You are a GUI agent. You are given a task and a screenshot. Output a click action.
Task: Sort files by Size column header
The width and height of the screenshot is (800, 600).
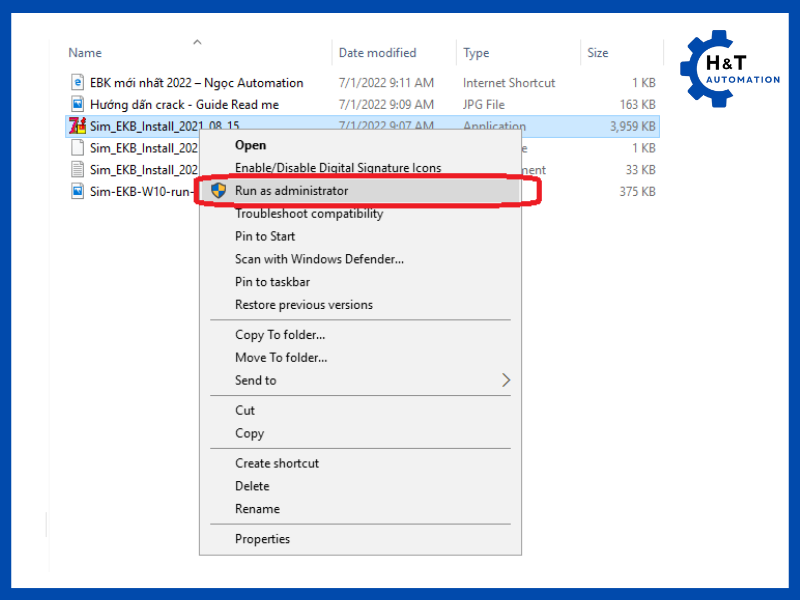pyautogui.click(x=598, y=53)
